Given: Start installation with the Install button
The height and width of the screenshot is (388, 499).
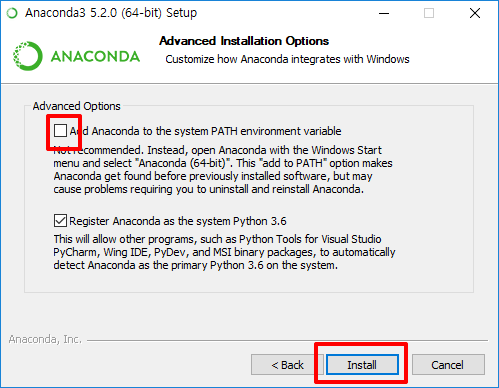Looking at the screenshot, I should click(362, 365).
